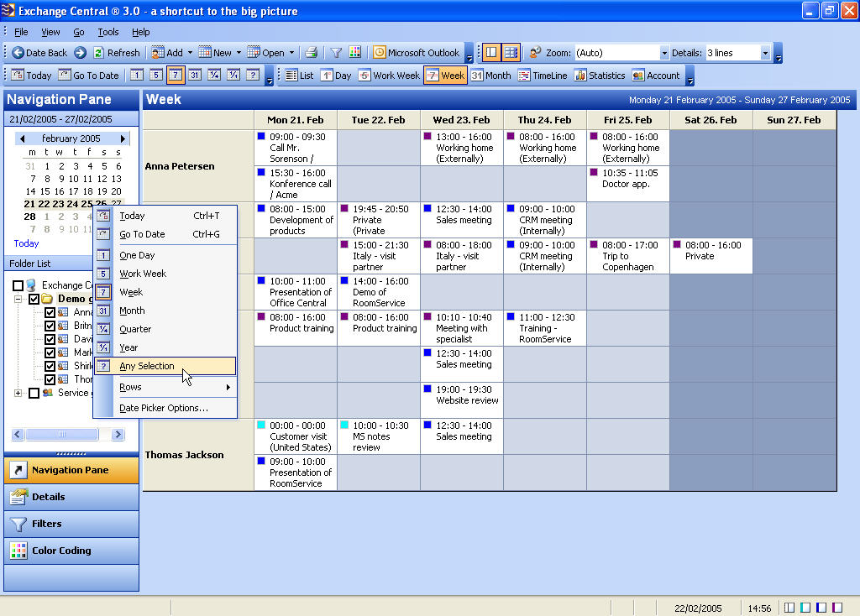
Task: Click the quarter (¼) period toolbar icon
Action: pos(214,75)
